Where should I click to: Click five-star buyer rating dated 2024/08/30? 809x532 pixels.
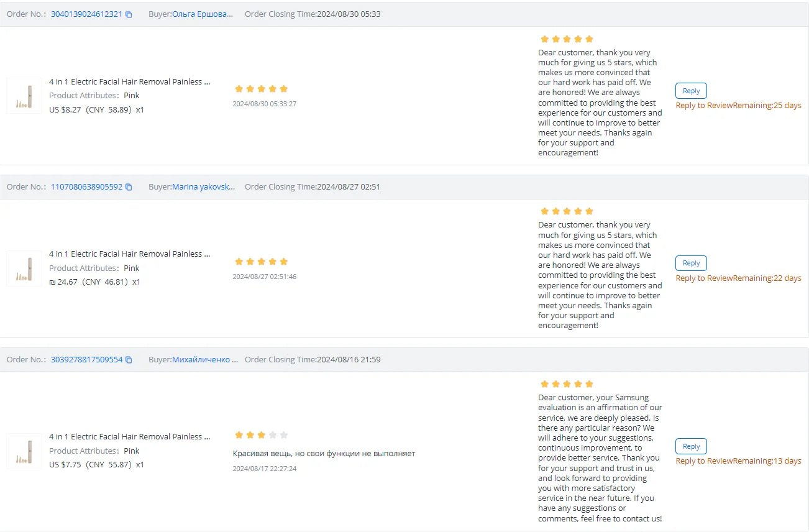261,89
